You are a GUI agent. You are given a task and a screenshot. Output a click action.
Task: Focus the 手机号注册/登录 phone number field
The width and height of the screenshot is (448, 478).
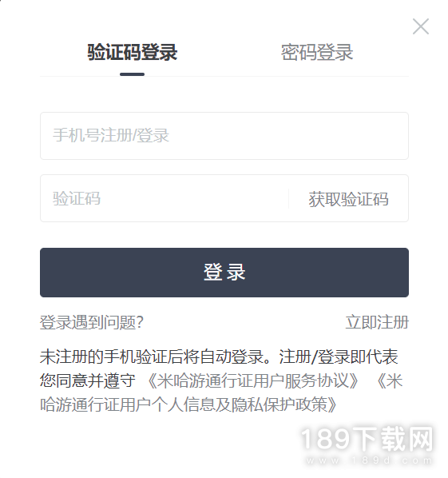click(224, 136)
